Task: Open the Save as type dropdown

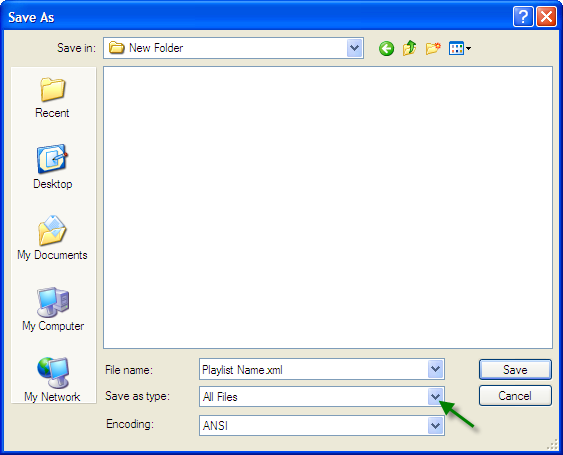Action: point(436,396)
